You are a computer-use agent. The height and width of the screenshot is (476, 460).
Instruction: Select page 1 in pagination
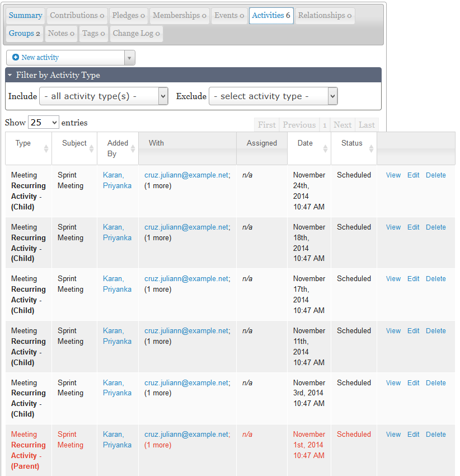pyautogui.click(x=325, y=125)
